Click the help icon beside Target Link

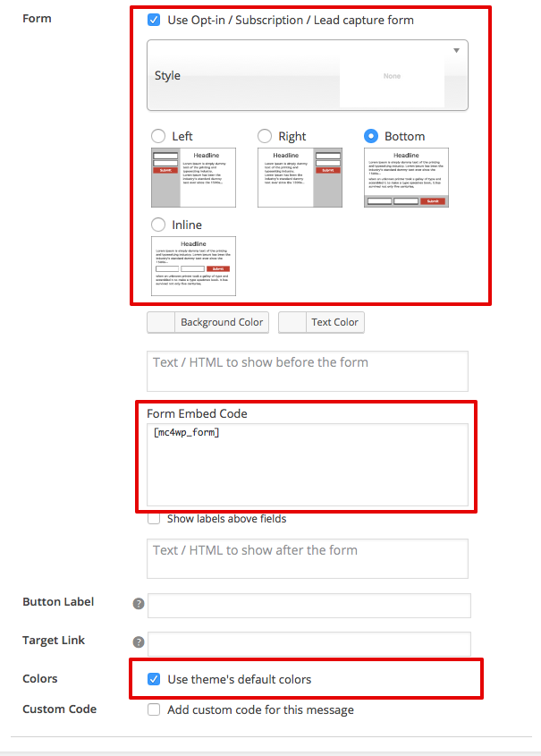tap(139, 642)
